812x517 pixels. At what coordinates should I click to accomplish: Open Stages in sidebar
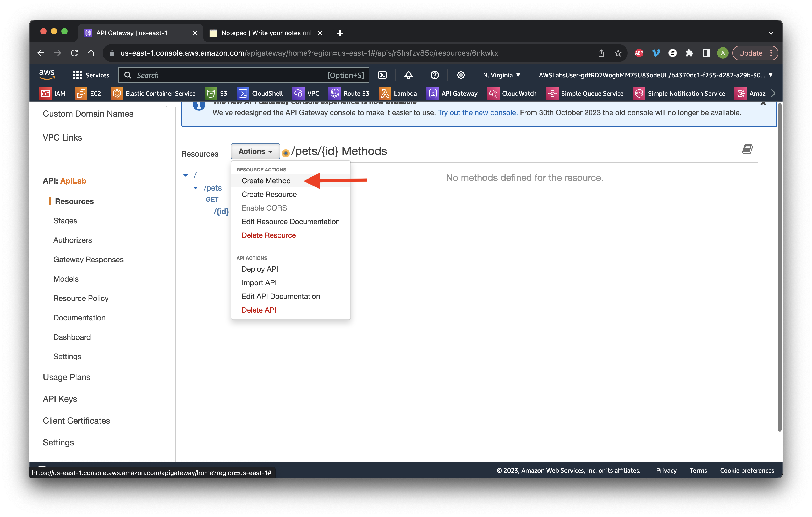tap(65, 221)
